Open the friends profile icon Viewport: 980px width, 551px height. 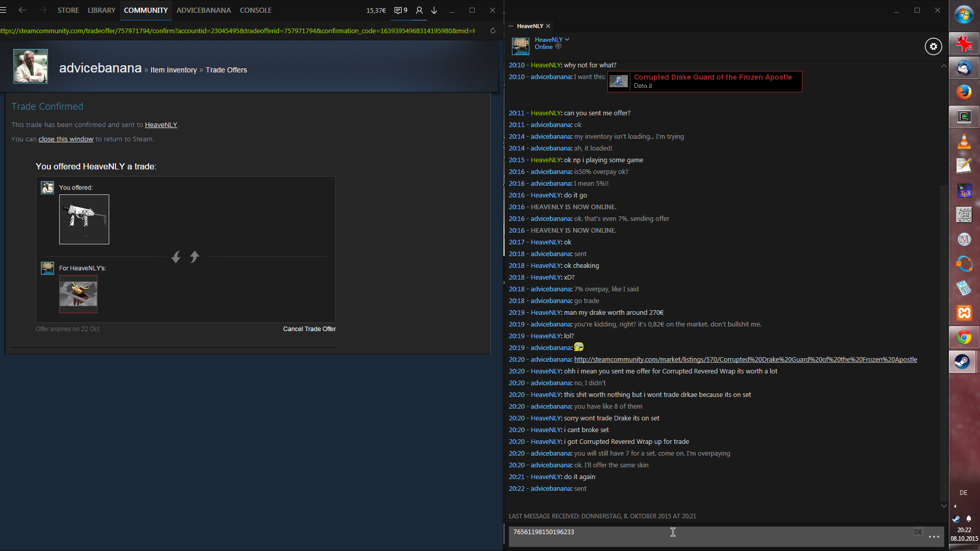point(419,10)
